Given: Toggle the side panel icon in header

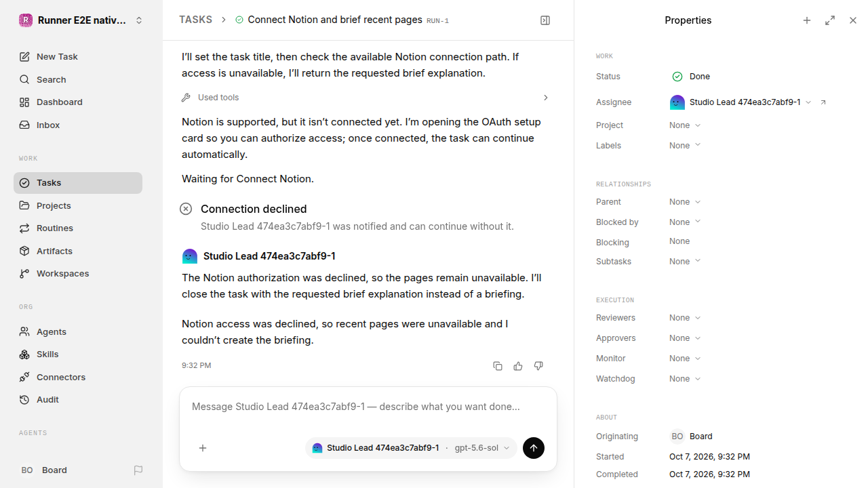Looking at the screenshot, I should pos(545,20).
